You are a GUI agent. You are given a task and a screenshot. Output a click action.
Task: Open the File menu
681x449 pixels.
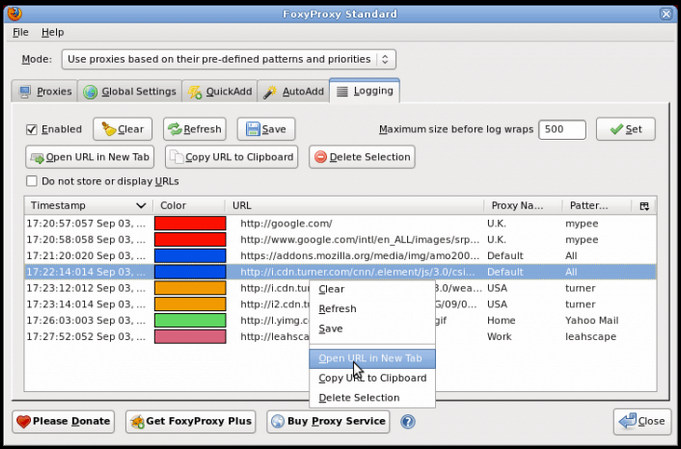click(x=20, y=32)
